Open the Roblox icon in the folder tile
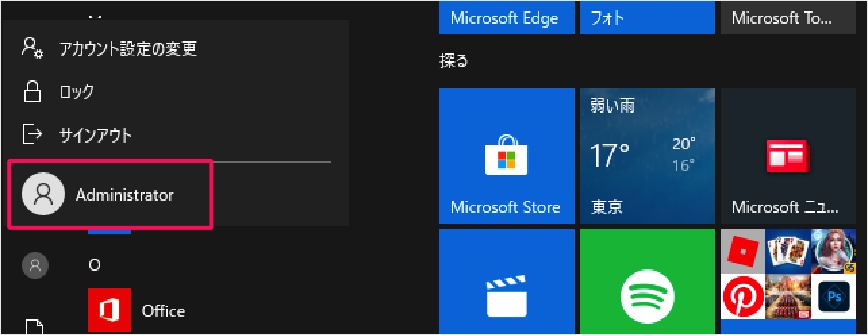Viewport: 868px width, 335px height. coord(743,251)
